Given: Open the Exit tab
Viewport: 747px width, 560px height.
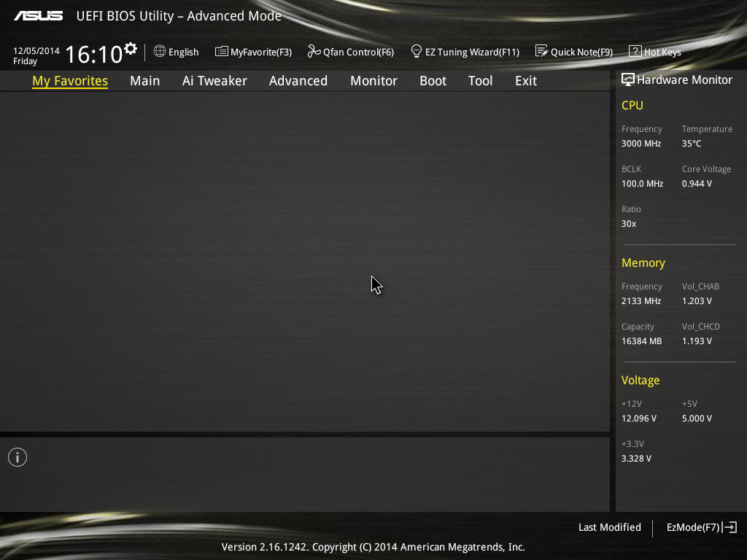Looking at the screenshot, I should pos(526,81).
